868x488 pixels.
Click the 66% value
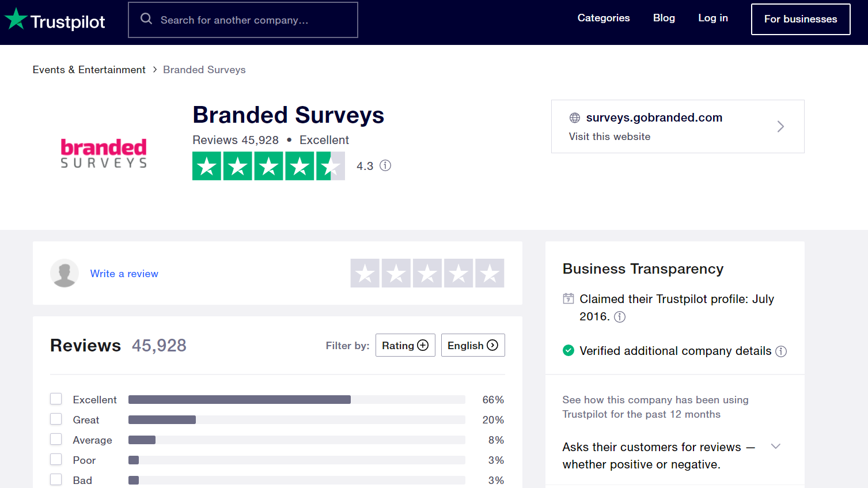click(493, 400)
